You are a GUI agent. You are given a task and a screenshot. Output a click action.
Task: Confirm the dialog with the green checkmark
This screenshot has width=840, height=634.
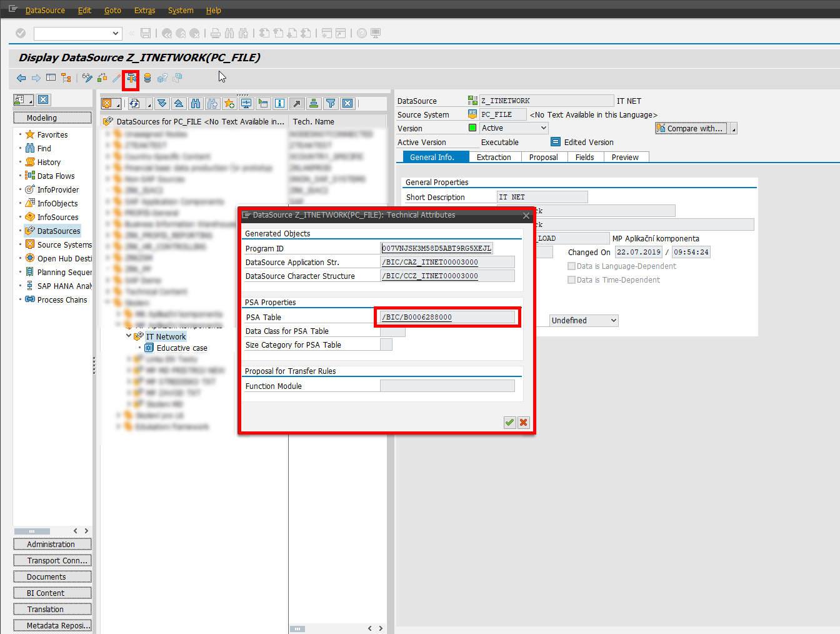click(509, 423)
